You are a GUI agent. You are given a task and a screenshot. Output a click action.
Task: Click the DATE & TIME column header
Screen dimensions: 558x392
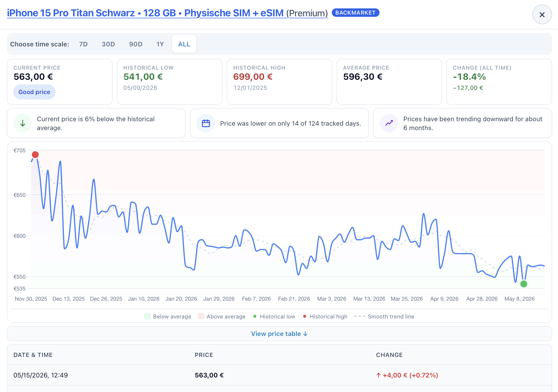(33, 355)
